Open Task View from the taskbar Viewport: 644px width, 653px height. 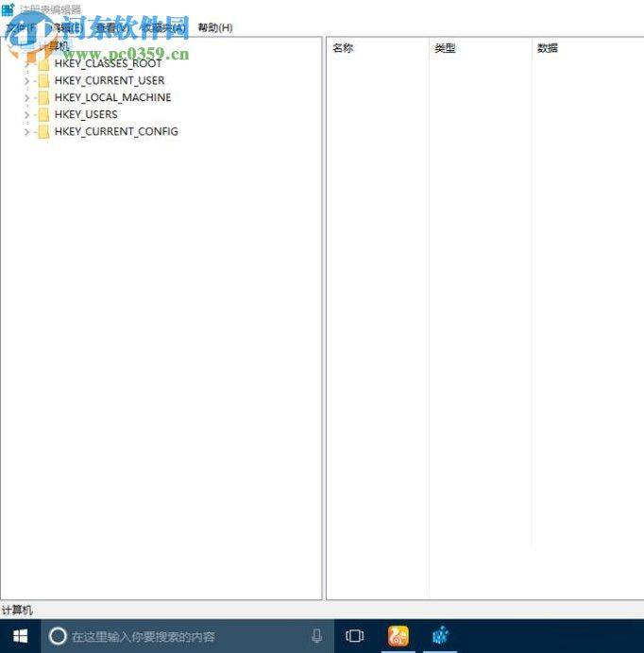click(x=354, y=636)
